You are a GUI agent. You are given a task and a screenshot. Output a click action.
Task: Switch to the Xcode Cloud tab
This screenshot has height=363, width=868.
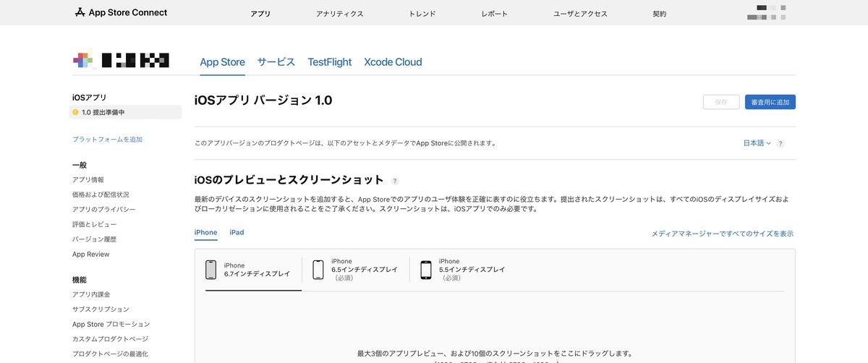coord(393,62)
